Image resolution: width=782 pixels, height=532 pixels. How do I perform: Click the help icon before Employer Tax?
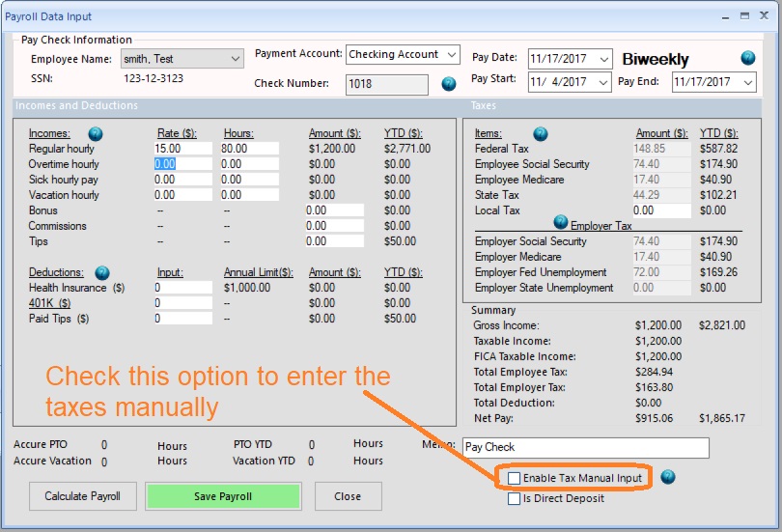(x=560, y=222)
